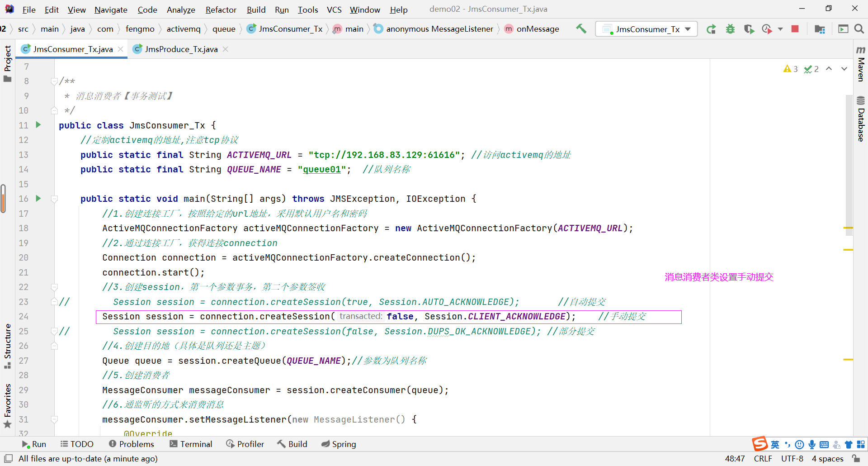The height and width of the screenshot is (466, 868).
Task: Toggle the fold end marker at line 10
Action: [x=54, y=110]
